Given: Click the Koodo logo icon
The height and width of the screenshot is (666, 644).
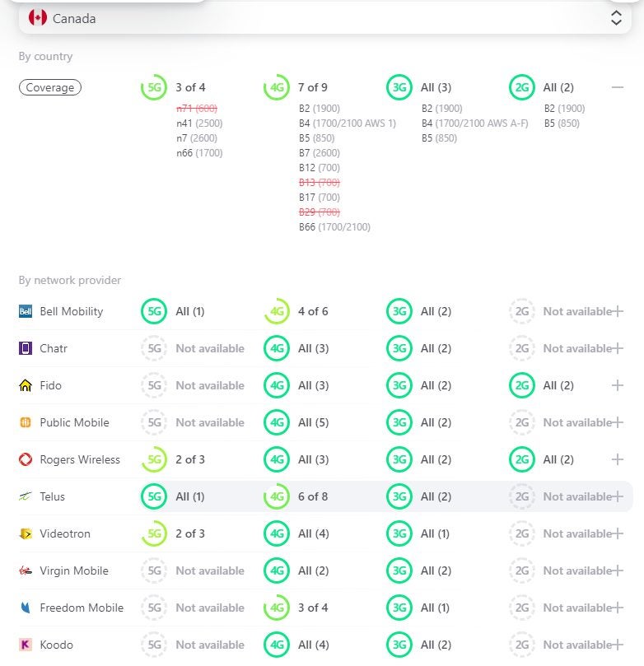Looking at the screenshot, I should (x=26, y=645).
